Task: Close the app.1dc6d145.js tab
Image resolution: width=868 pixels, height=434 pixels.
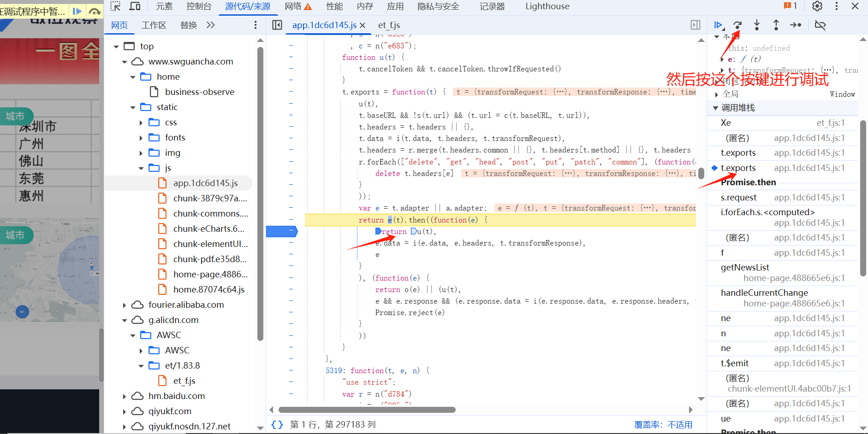Action: 363,25
